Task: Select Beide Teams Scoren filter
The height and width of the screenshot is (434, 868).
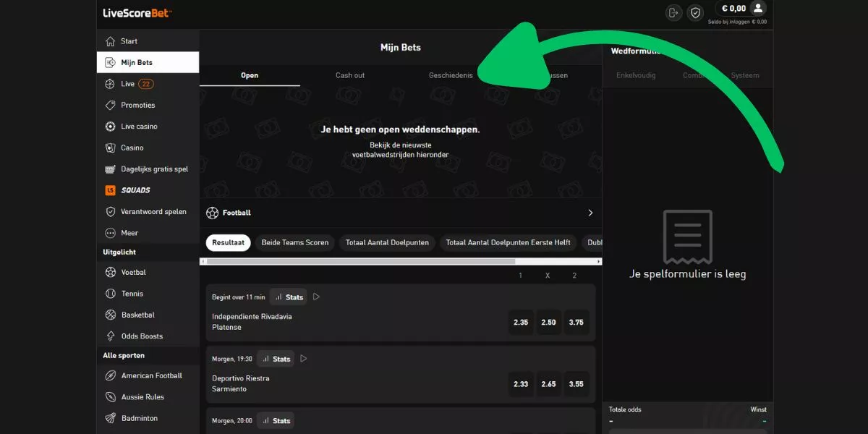Action: coord(295,242)
